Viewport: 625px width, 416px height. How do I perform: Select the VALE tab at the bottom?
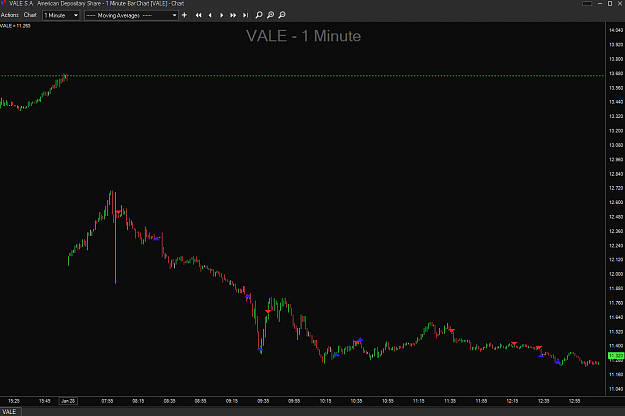click(10, 412)
